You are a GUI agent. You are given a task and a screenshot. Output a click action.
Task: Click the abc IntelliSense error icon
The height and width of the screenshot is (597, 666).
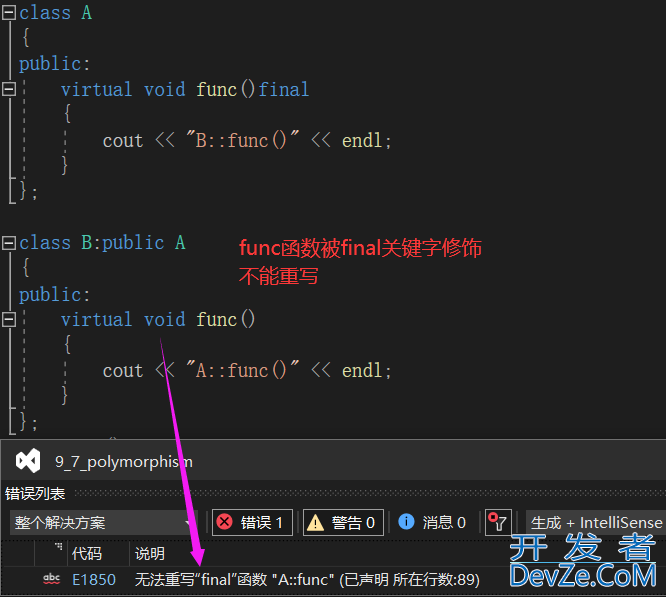pyautogui.click(x=52, y=579)
